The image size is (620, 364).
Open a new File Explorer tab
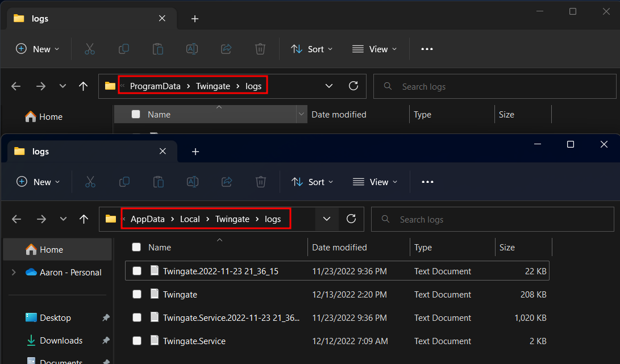click(195, 151)
